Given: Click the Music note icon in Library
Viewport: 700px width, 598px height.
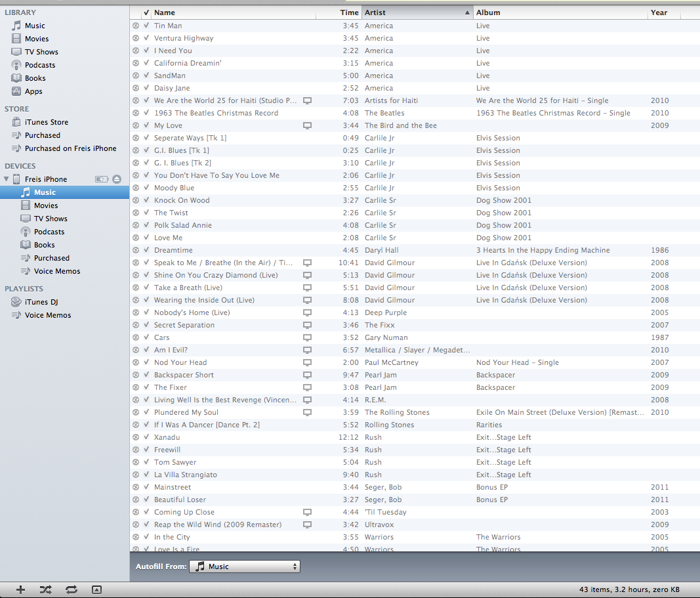Looking at the screenshot, I should (x=16, y=26).
